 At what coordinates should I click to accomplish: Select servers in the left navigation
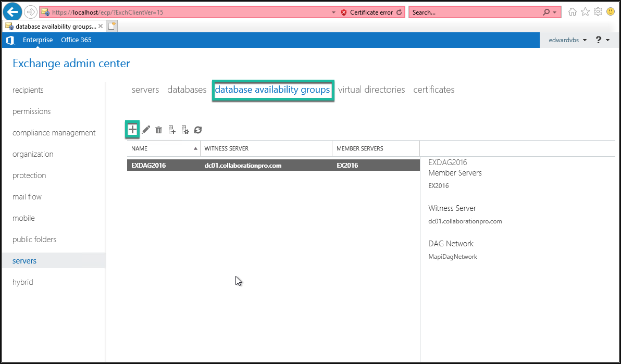pyautogui.click(x=54, y=260)
